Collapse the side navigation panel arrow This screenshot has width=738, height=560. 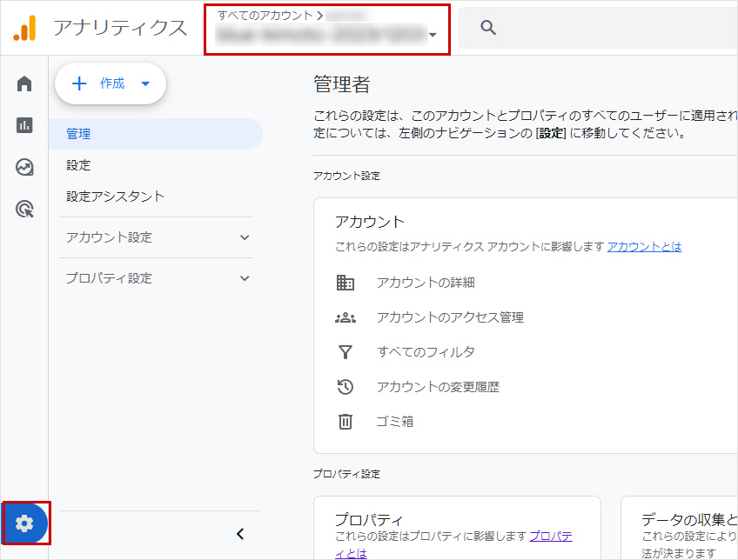[x=241, y=534]
